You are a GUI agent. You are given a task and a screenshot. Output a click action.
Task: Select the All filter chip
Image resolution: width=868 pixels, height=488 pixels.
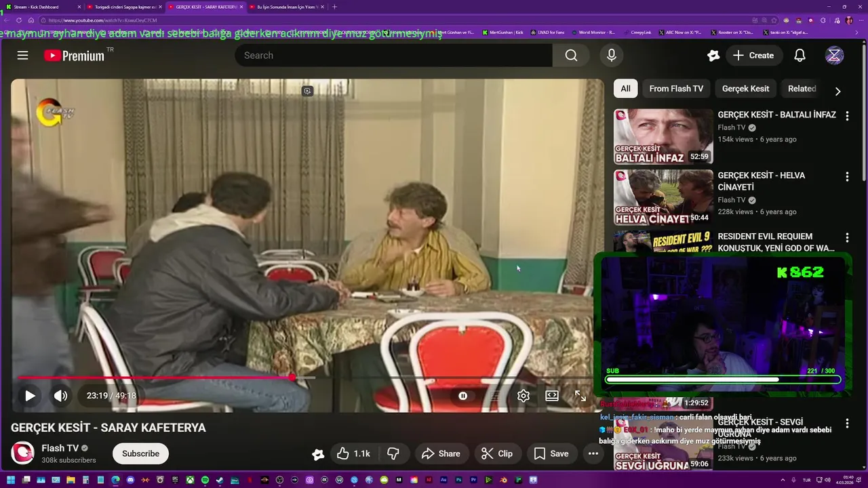(x=625, y=89)
